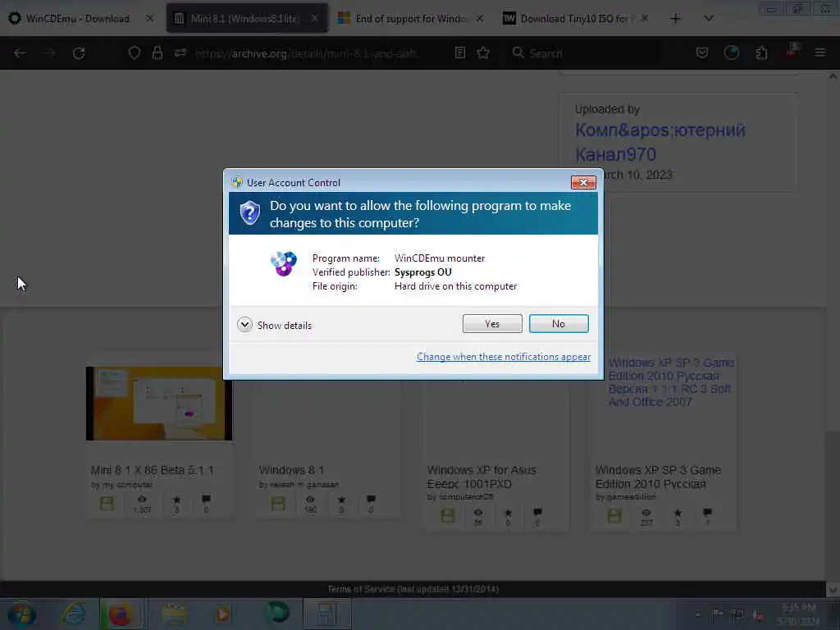Click views eye icon under Windows 8 1
Image resolution: width=840 pixels, height=630 pixels.
(x=310, y=500)
